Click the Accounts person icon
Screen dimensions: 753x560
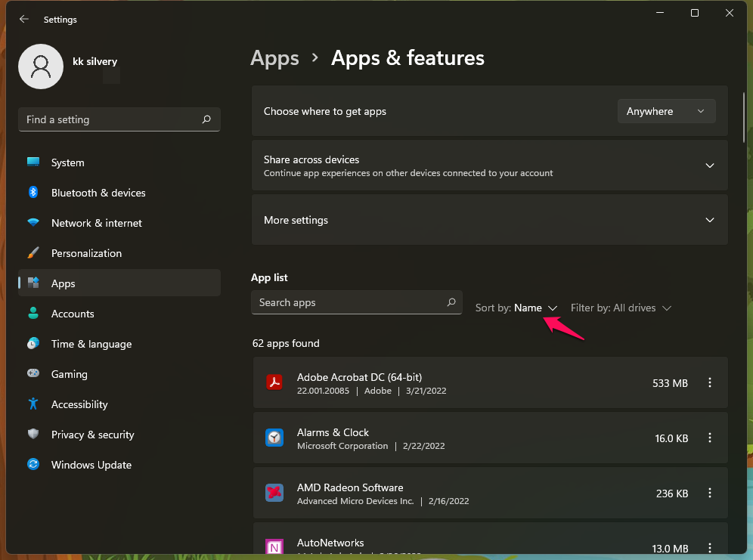pos(33,314)
